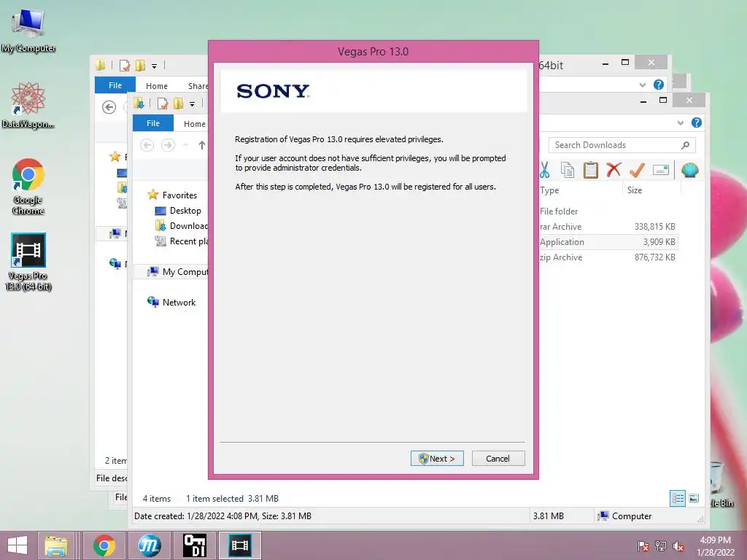The width and height of the screenshot is (747, 560).
Task: Click the search magnifier in Downloads window
Action: (x=685, y=145)
